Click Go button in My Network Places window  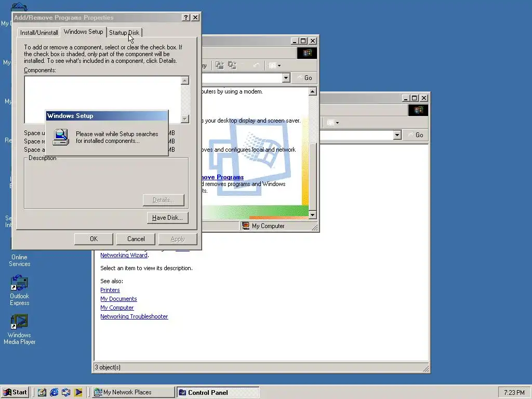[x=416, y=135]
